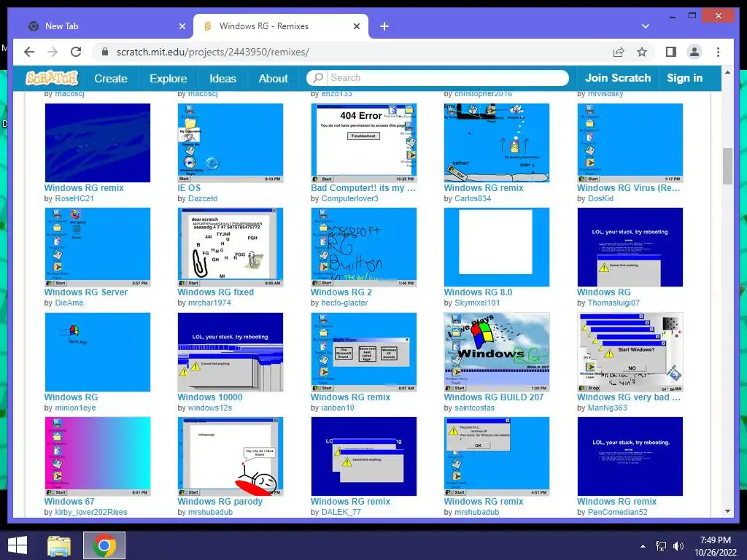Viewport: 747px width, 560px height.
Task: View the site lock icon info
Action: (x=105, y=52)
